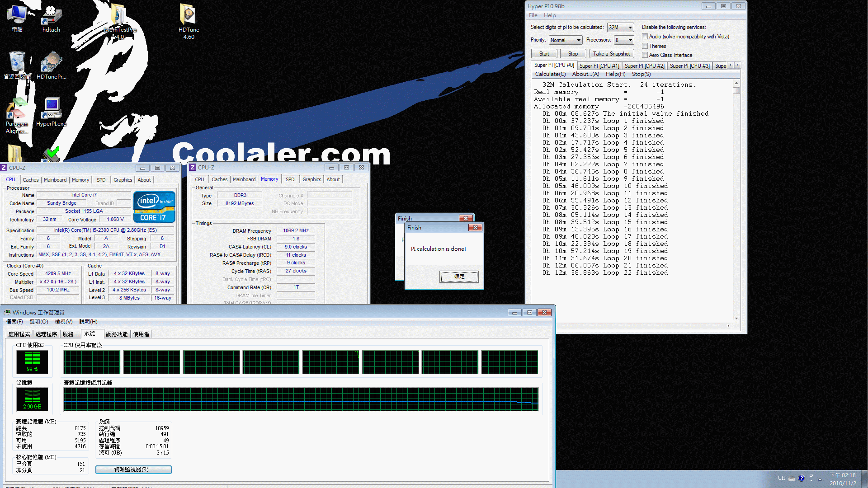The height and width of the screenshot is (488, 868).
Task: Click the Core Speed 4209.5 MHz field
Action: tap(58, 274)
